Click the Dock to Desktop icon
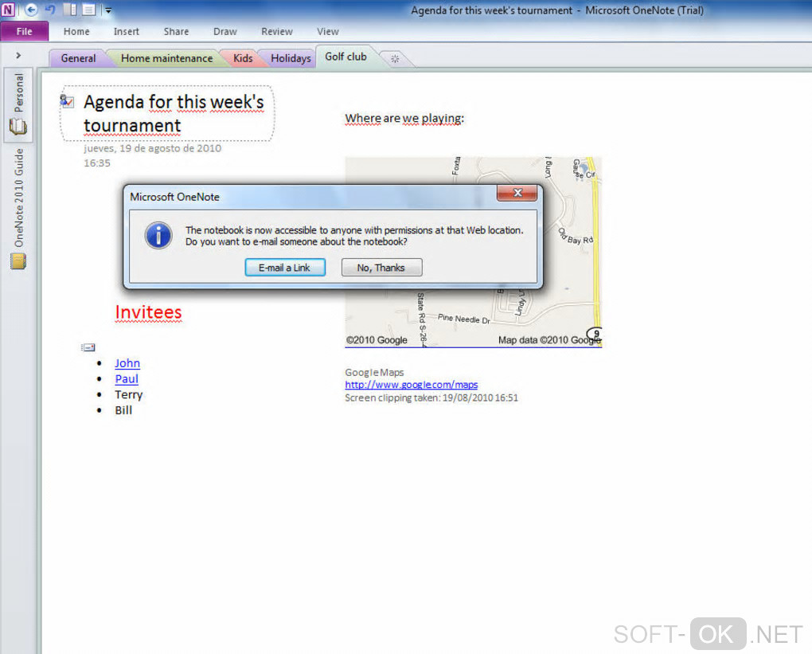Image resolution: width=812 pixels, height=654 pixels. coord(70,10)
